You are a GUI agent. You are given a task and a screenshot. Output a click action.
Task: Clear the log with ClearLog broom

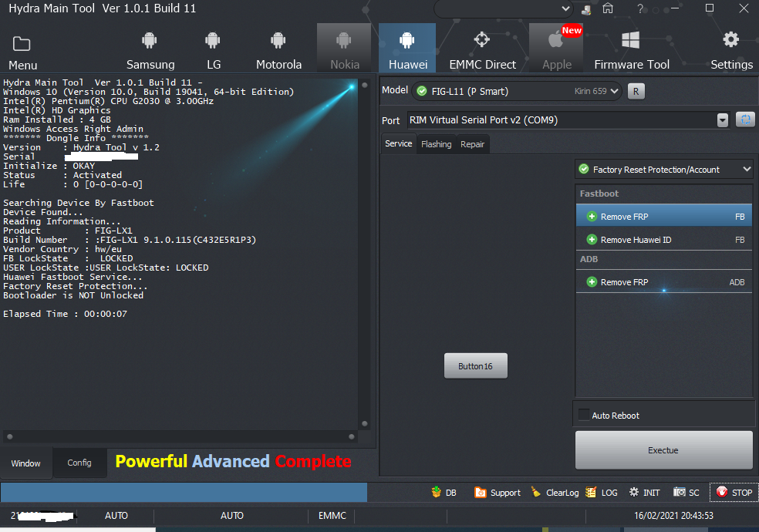536,493
